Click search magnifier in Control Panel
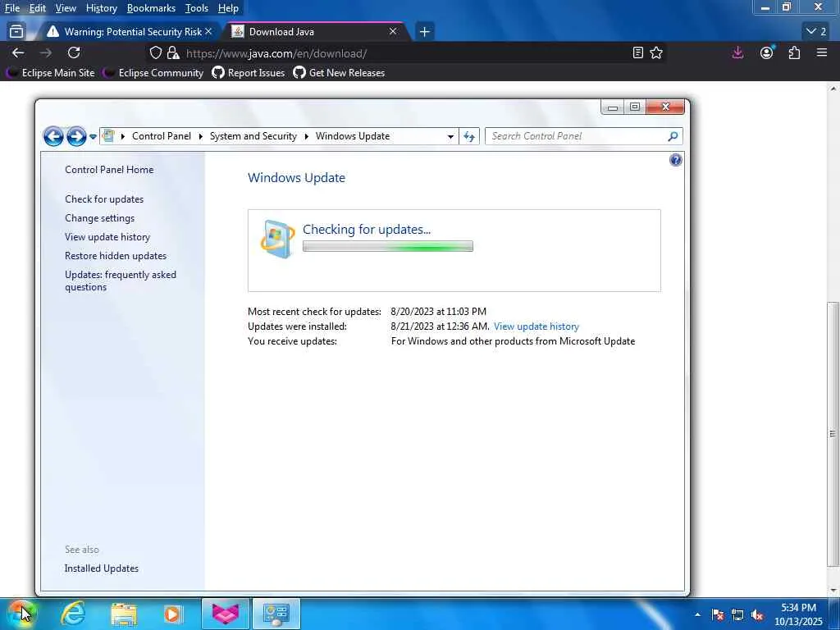Viewport: 840px width, 630px height. point(673,136)
